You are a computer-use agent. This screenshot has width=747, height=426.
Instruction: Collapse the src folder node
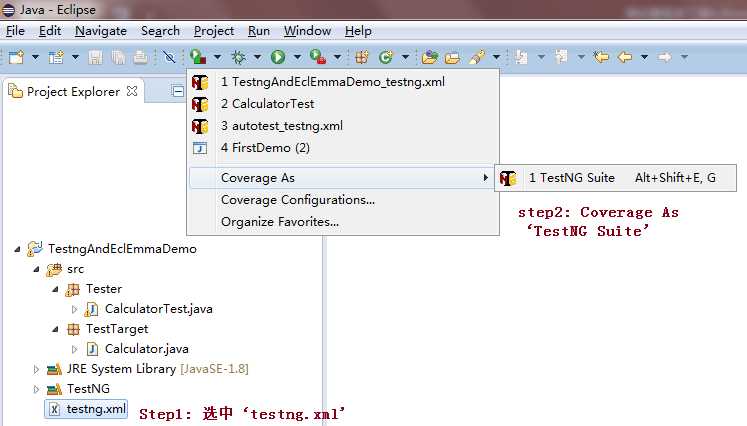coord(37,269)
